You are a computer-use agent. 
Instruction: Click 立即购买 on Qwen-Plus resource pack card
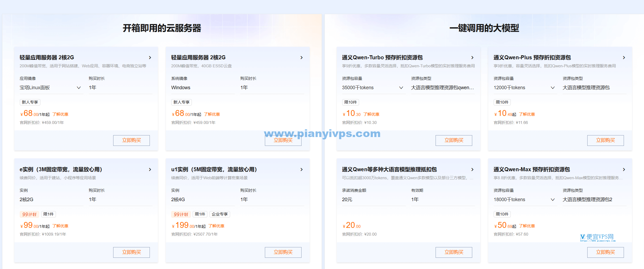(605, 140)
